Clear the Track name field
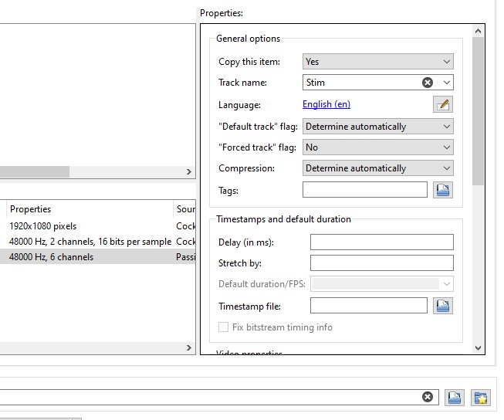This screenshot has width=504, height=420. 427,83
